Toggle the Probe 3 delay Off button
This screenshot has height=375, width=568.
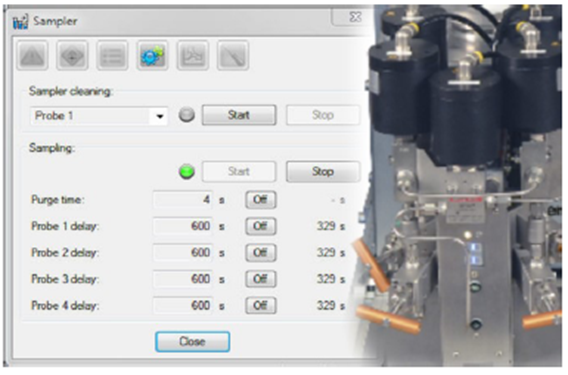pyautogui.click(x=261, y=279)
